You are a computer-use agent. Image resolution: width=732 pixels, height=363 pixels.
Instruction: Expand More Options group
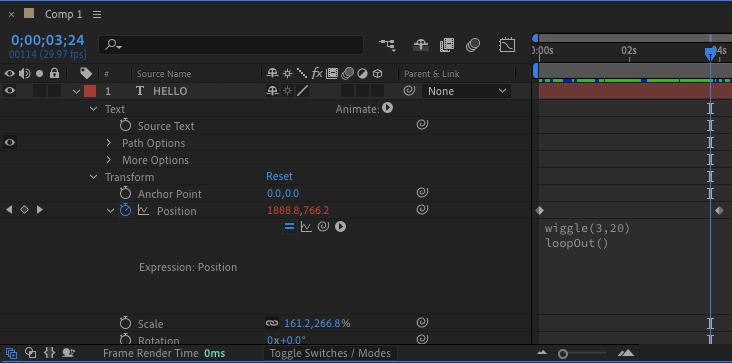(x=109, y=160)
